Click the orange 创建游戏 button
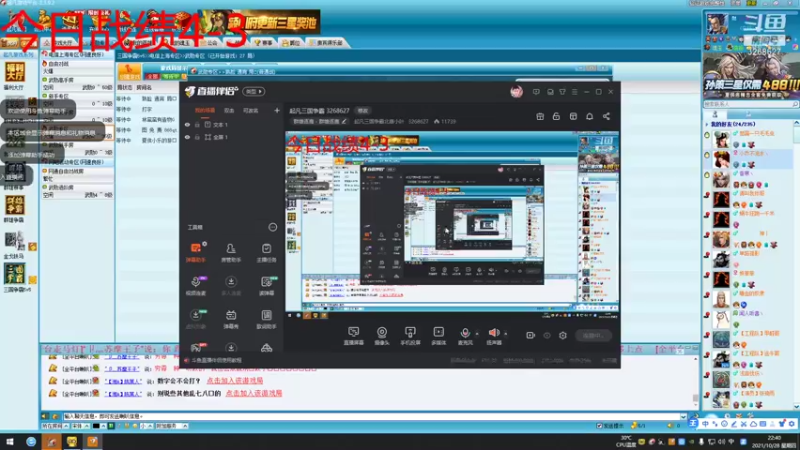800x450 pixels. click(x=129, y=72)
